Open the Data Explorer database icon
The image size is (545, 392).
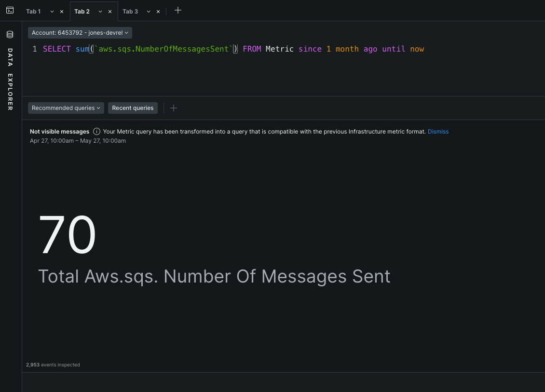(x=10, y=34)
